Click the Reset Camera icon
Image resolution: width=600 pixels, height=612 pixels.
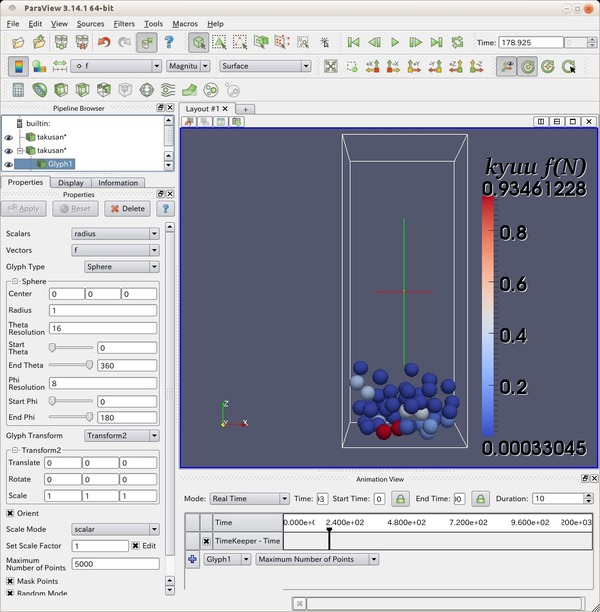click(331, 66)
